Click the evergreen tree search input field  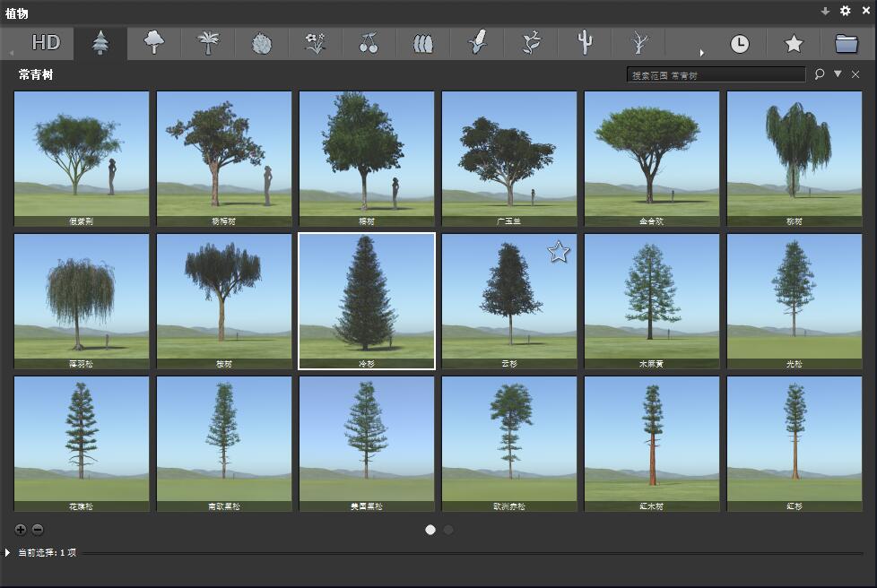coord(716,75)
